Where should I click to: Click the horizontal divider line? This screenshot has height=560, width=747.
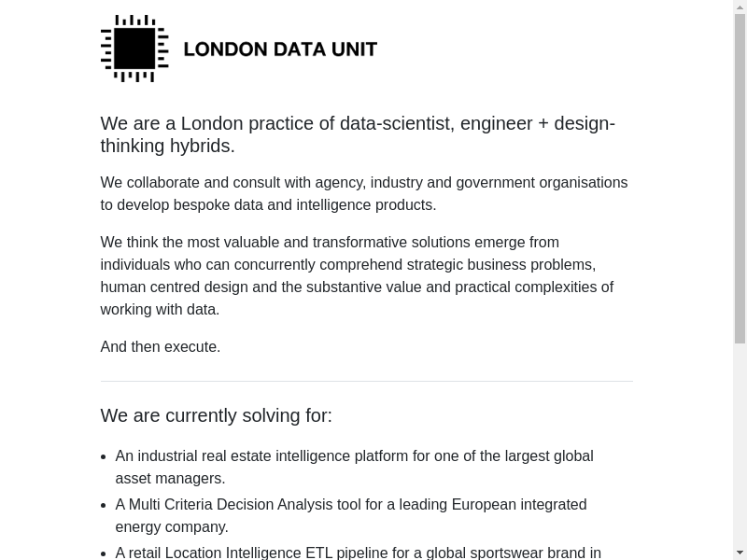pyautogui.click(x=366, y=381)
